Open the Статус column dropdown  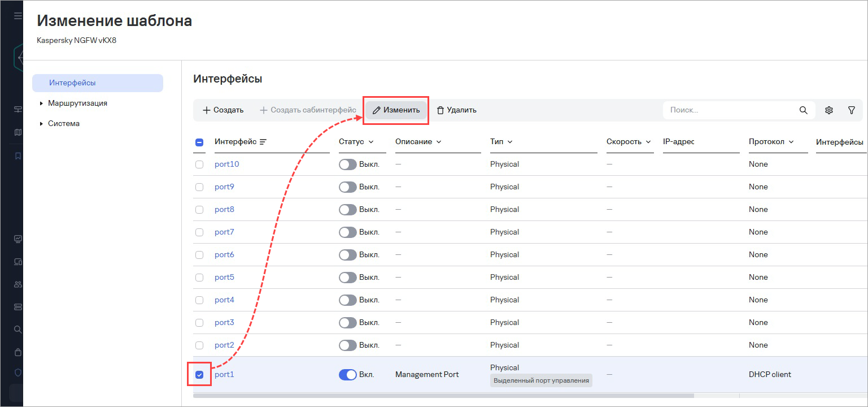point(371,142)
